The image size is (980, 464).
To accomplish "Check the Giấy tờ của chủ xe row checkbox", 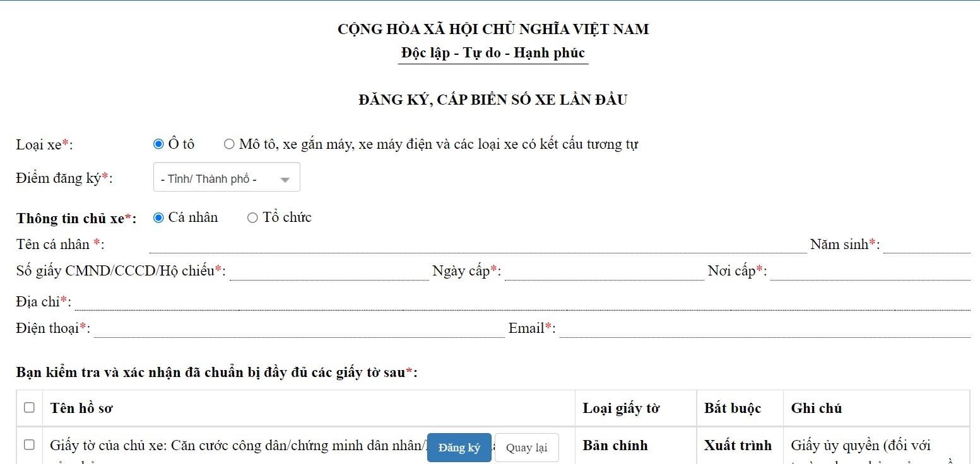I will [x=29, y=445].
